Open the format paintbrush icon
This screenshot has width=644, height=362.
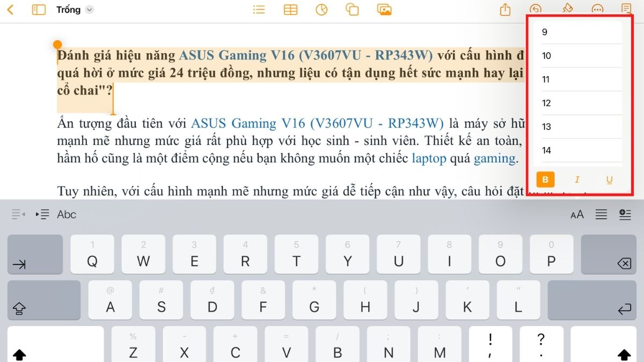click(567, 9)
